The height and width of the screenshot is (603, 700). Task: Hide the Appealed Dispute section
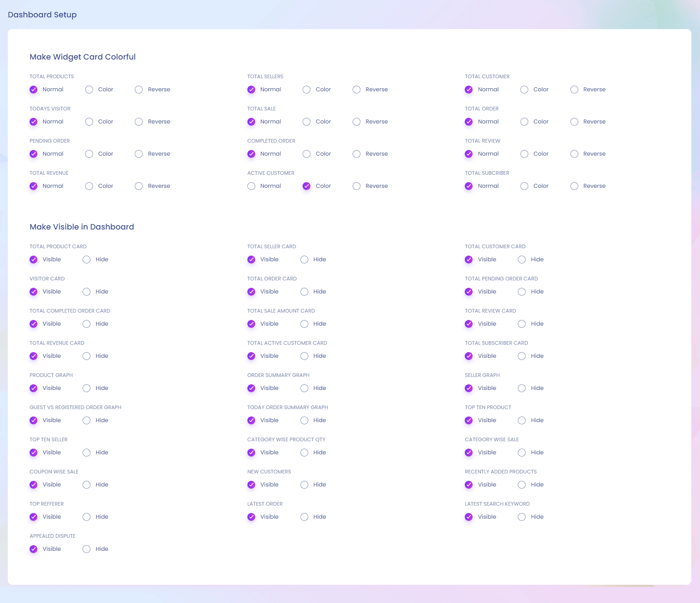[x=87, y=549]
